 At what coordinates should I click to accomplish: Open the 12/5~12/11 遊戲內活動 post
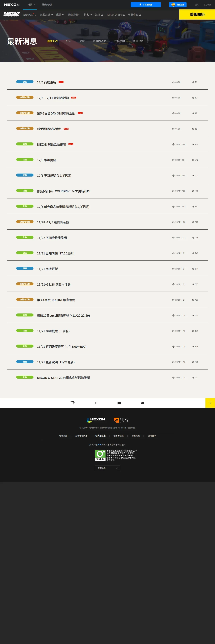53,98
